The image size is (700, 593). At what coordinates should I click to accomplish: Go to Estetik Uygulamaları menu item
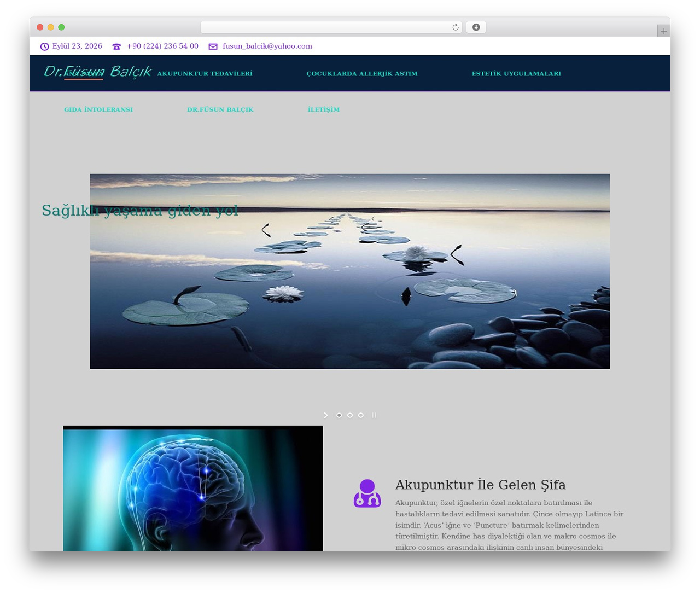tap(516, 73)
